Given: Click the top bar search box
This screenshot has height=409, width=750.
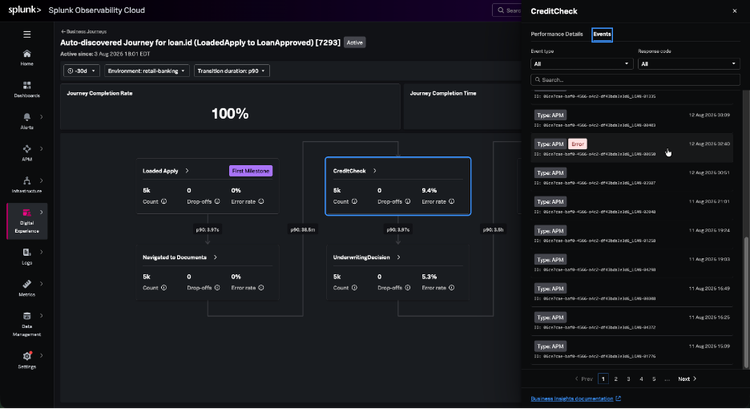Looking at the screenshot, I should [507, 10].
